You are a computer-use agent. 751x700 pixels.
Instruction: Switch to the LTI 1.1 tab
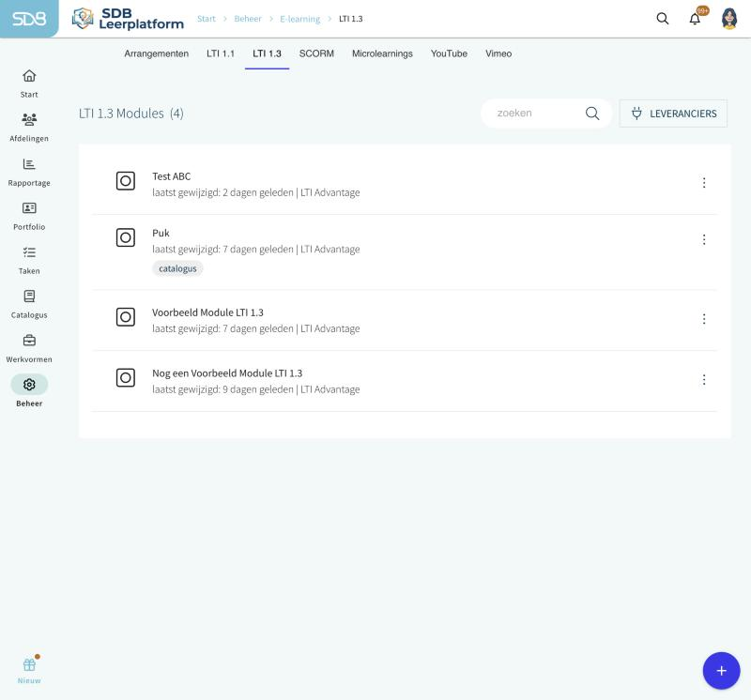(221, 53)
